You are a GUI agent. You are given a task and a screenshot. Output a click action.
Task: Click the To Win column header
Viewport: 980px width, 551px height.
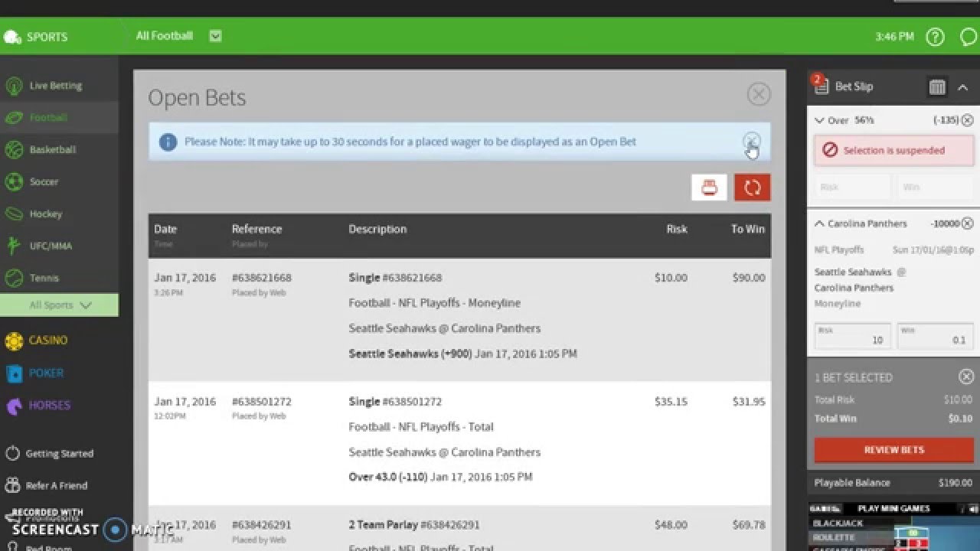748,229
